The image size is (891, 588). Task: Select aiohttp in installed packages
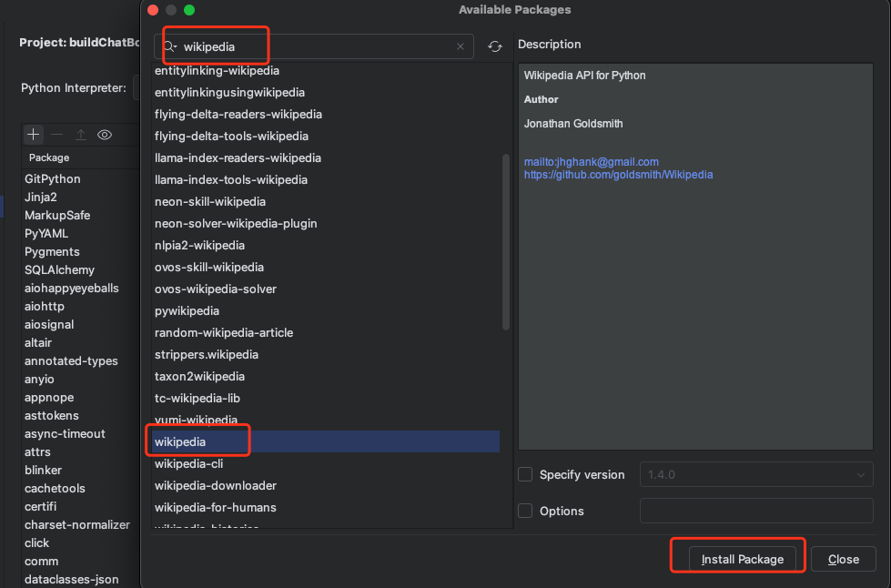pyautogui.click(x=45, y=306)
